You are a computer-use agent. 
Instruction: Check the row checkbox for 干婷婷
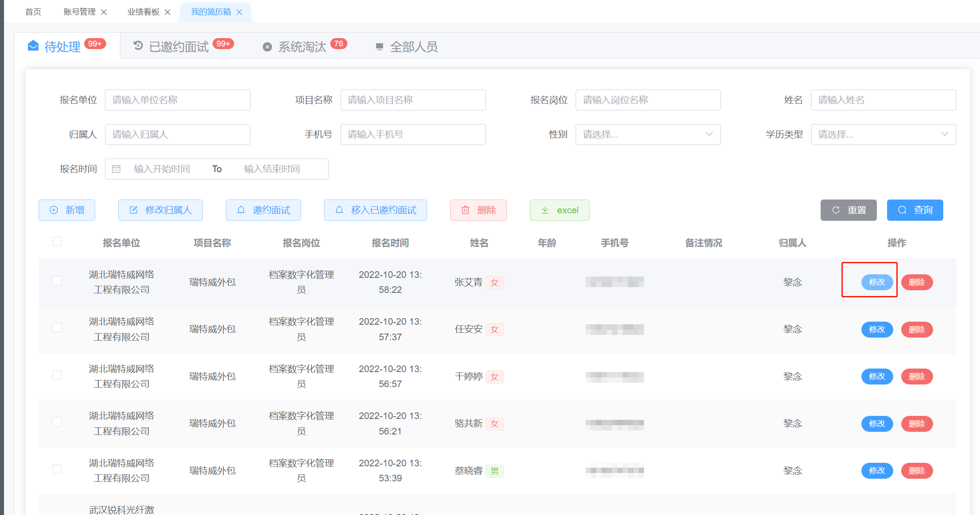click(x=57, y=375)
